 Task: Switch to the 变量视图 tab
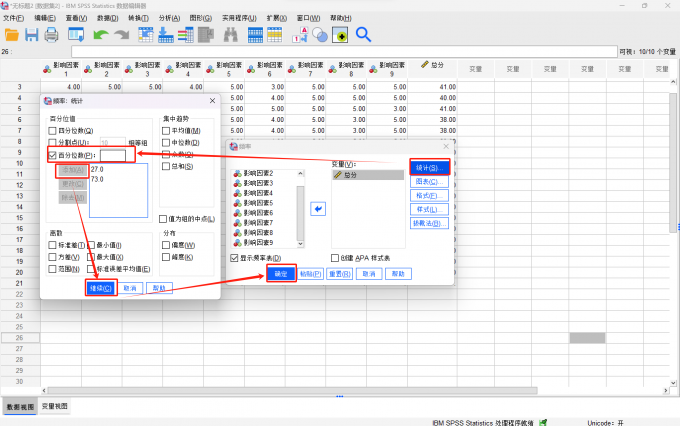pos(55,406)
